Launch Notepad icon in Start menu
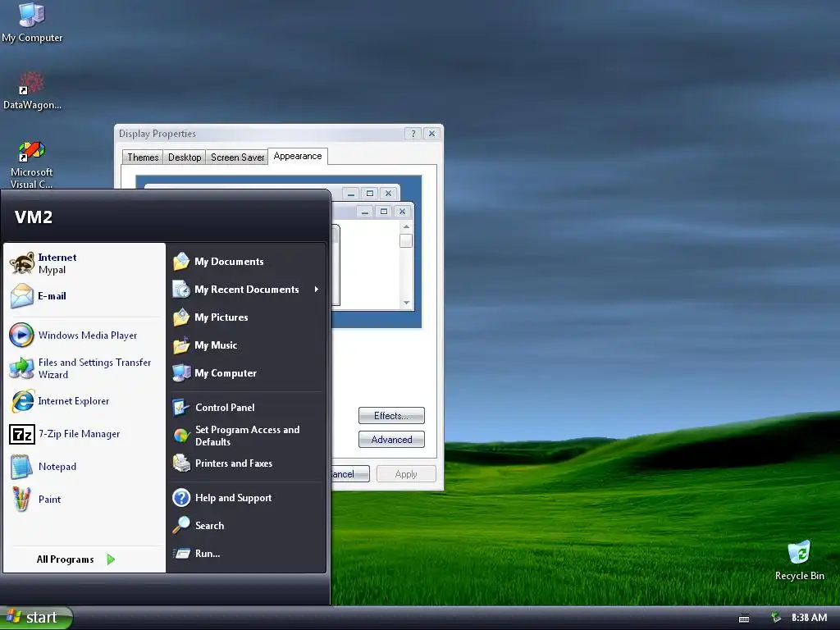This screenshot has width=840, height=630. (x=22, y=467)
